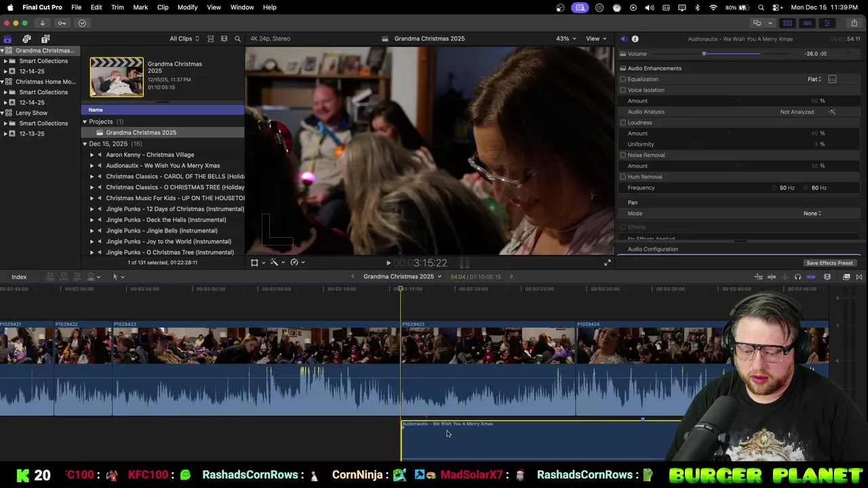
Task: Collapse the Dec 15, 2025 event group
Action: (x=85, y=144)
